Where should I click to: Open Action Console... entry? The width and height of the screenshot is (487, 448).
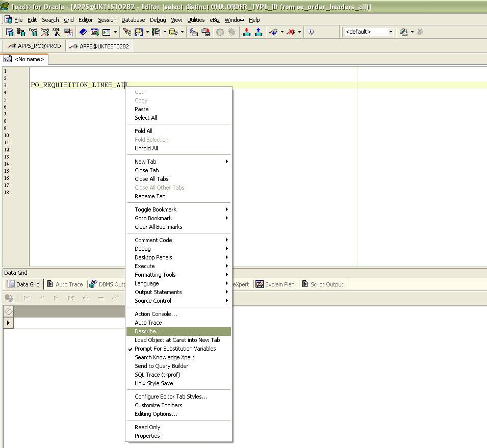click(x=178, y=314)
